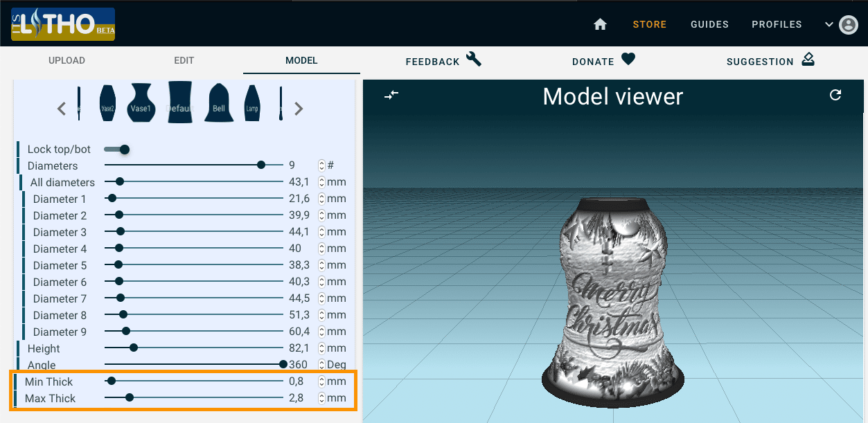The image size is (868, 423).
Task: Reset the Model viewer with refresh icon
Action: click(835, 95)
